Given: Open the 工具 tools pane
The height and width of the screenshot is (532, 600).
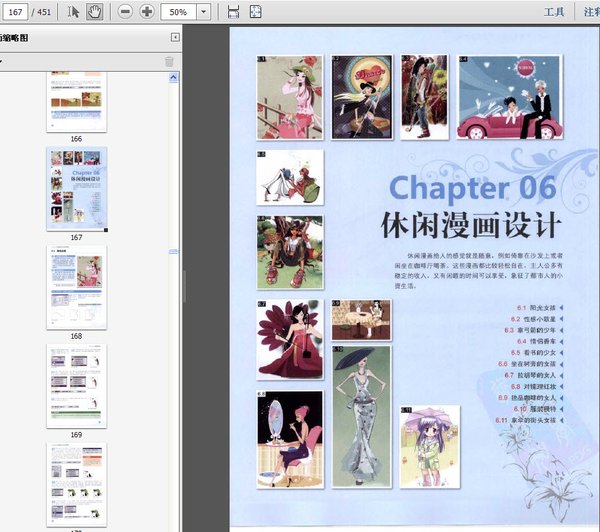Looking at the screenshot, I should [554, 12].
